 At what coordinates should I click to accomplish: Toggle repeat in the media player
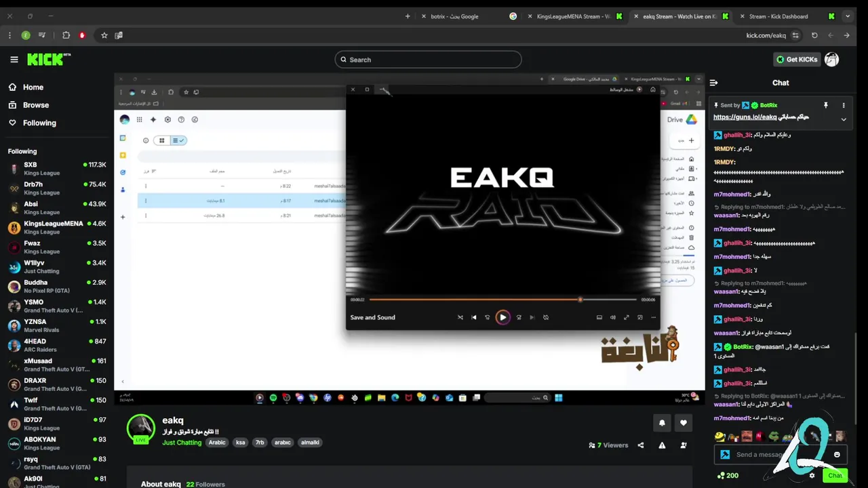tap(545, 317)
